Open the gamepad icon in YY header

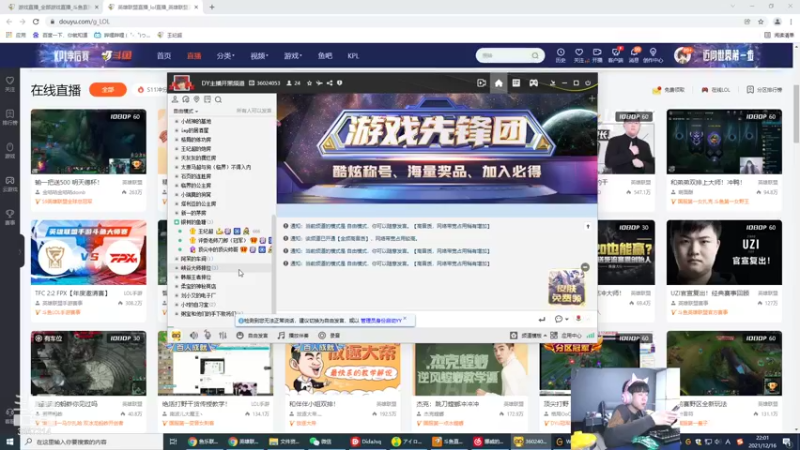[x=533, y=83]
